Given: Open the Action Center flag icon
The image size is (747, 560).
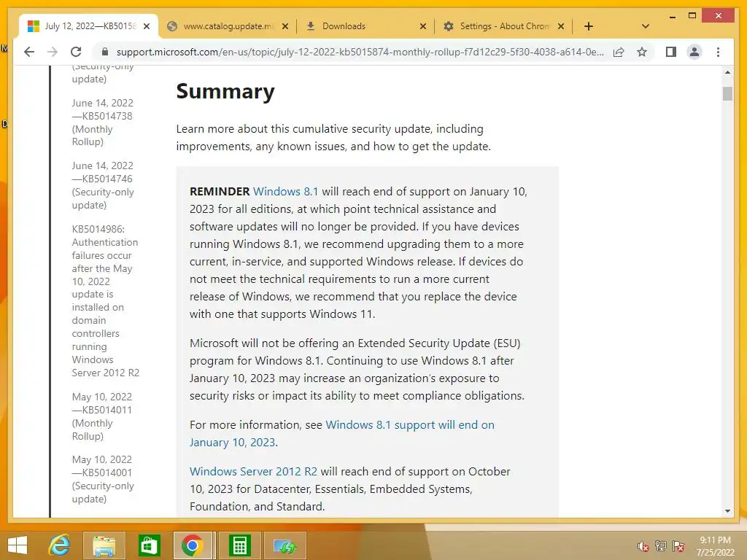Looking at the screenshot, I should pos(678,546).
